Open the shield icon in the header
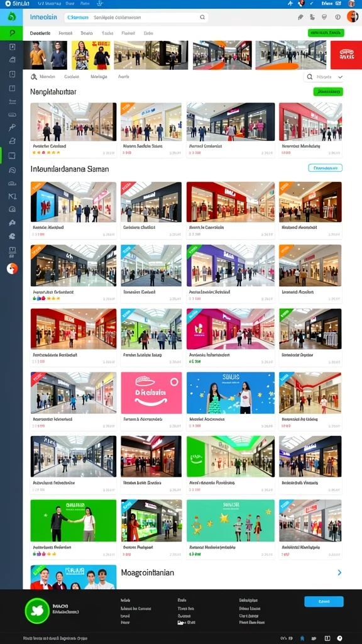Viewport: 362px width, 644px height. (324, 17)
